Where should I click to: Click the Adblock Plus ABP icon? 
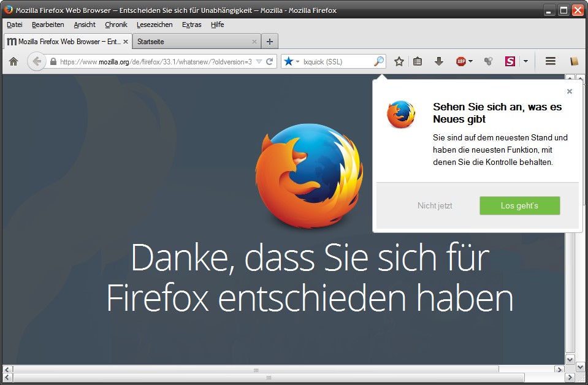461,61
